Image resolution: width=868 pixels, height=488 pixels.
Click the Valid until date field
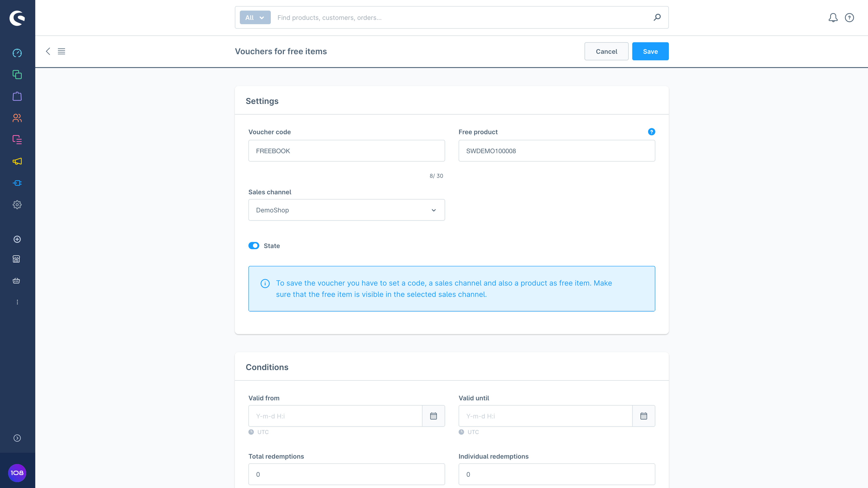(545, 416)
